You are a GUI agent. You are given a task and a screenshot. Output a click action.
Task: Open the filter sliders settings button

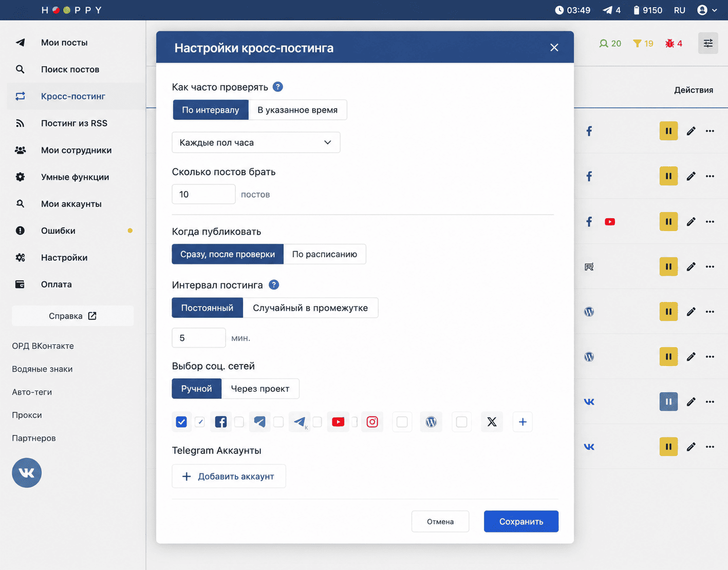coord(708,43)
